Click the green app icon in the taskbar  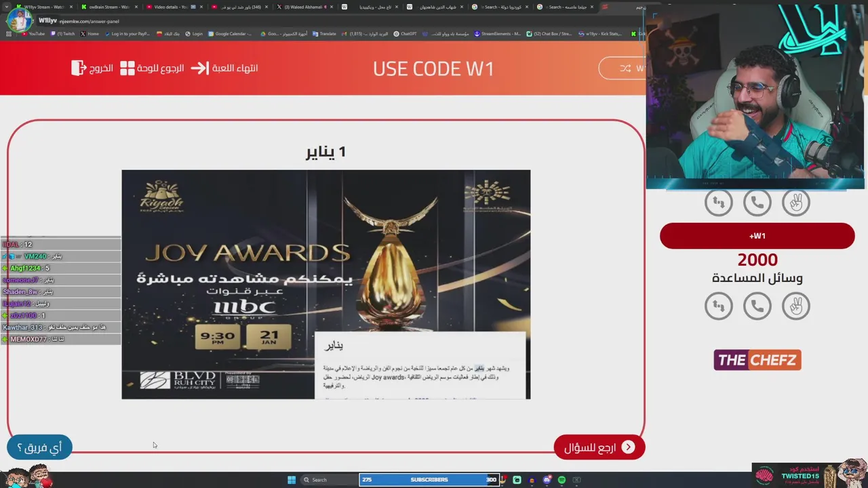pos(517,480)
